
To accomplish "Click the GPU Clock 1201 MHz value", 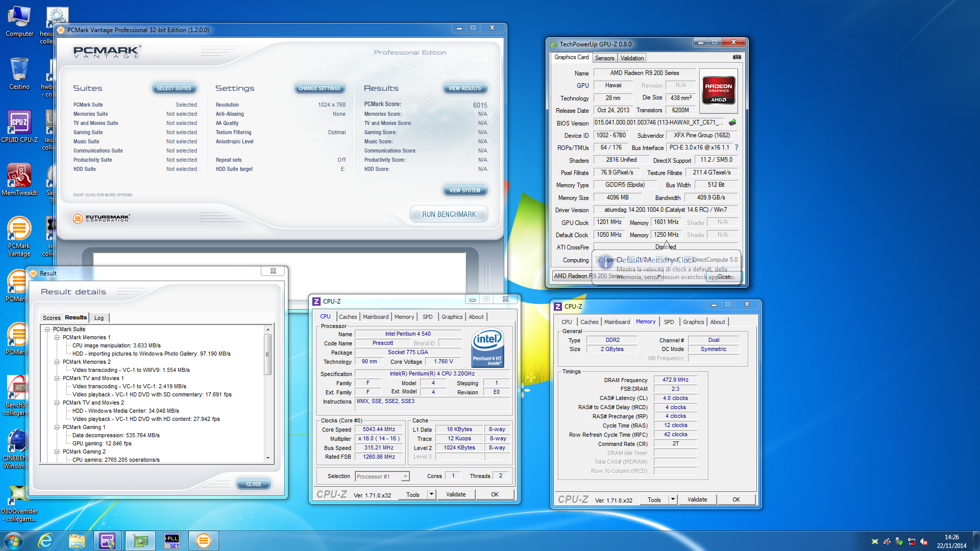I will pos(609,222).
